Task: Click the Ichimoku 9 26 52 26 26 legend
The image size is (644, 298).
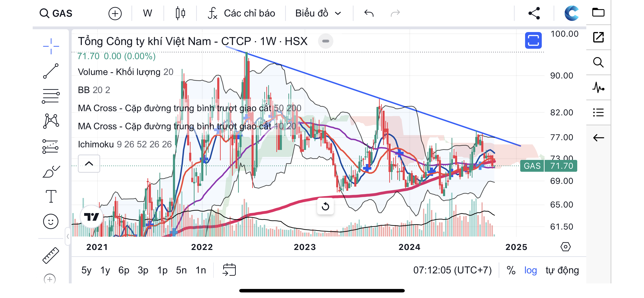Action: pyautogui.click(x=125, y=144)
